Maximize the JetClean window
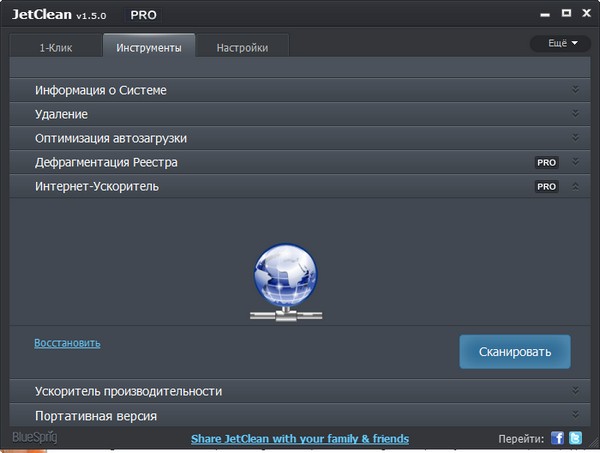Screen dimensions: 600x453 pyautogui.click(x=566, y=13)
